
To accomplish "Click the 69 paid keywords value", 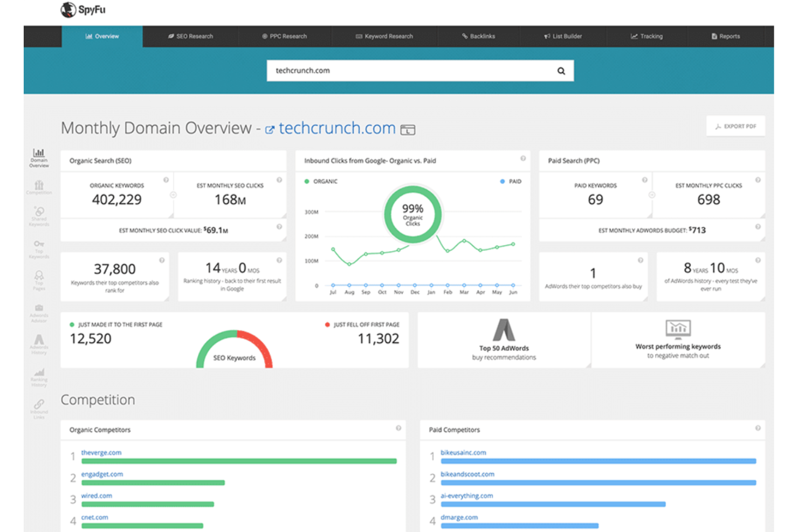I will [596, 200].
